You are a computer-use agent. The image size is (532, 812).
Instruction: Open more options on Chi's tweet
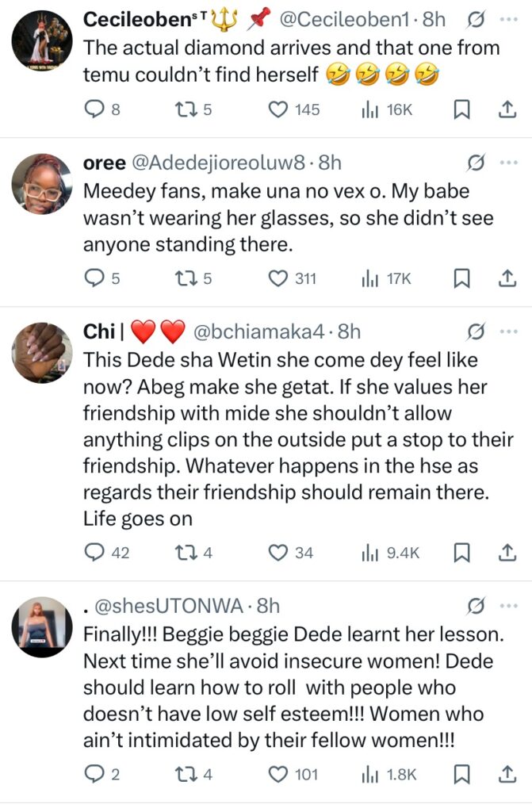click(507, 331)
